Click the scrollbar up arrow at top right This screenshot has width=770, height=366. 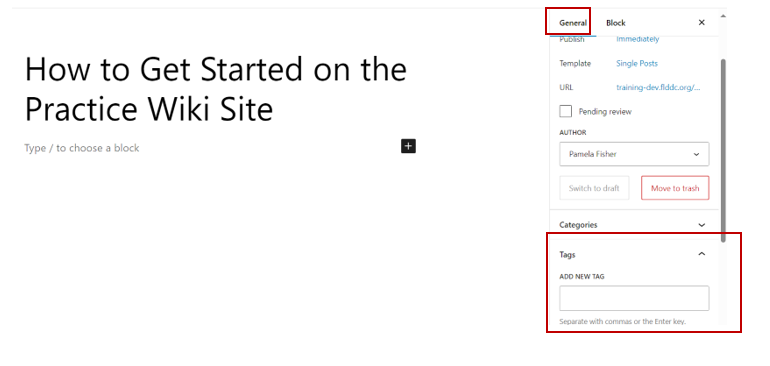click(723, 16)
